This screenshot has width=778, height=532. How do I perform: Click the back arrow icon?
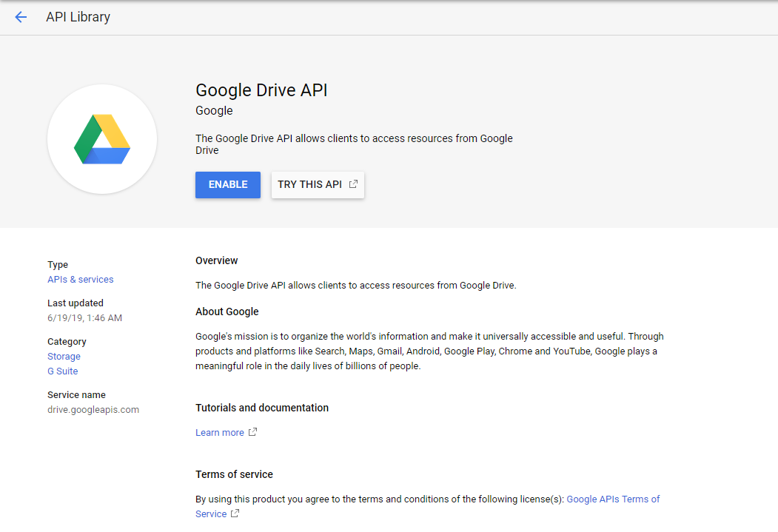[21, 17]
